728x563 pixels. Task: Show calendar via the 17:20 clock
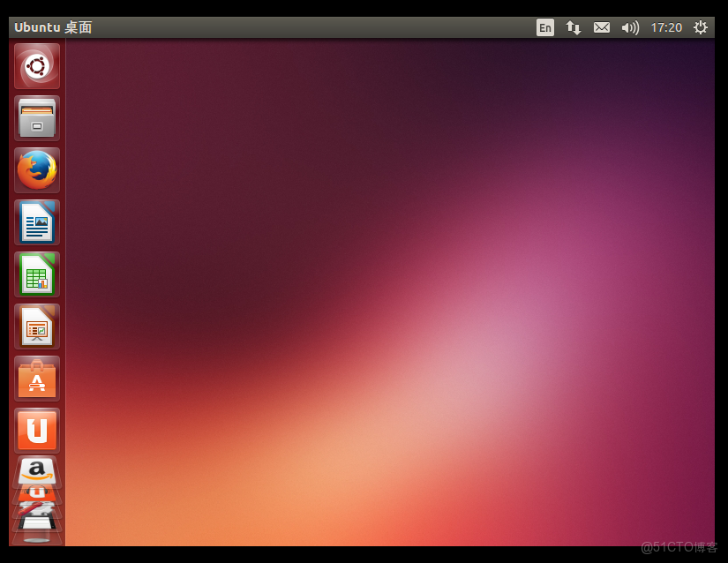tap(666, 27)
